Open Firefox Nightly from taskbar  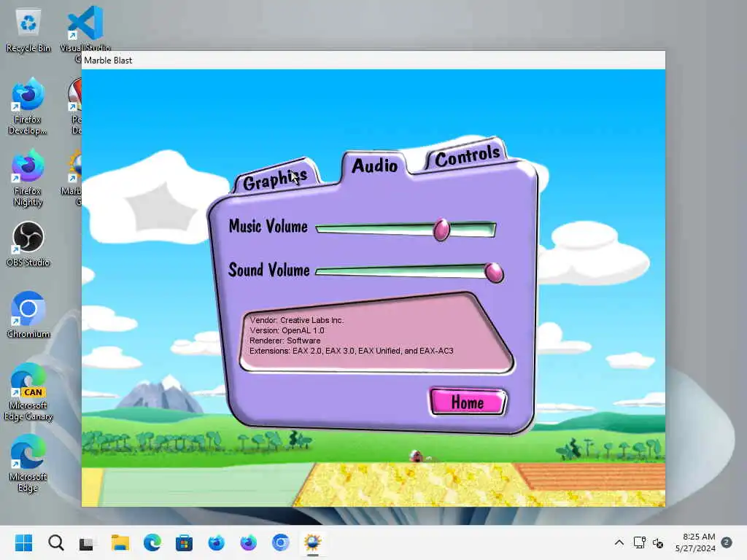coord(248,542)
